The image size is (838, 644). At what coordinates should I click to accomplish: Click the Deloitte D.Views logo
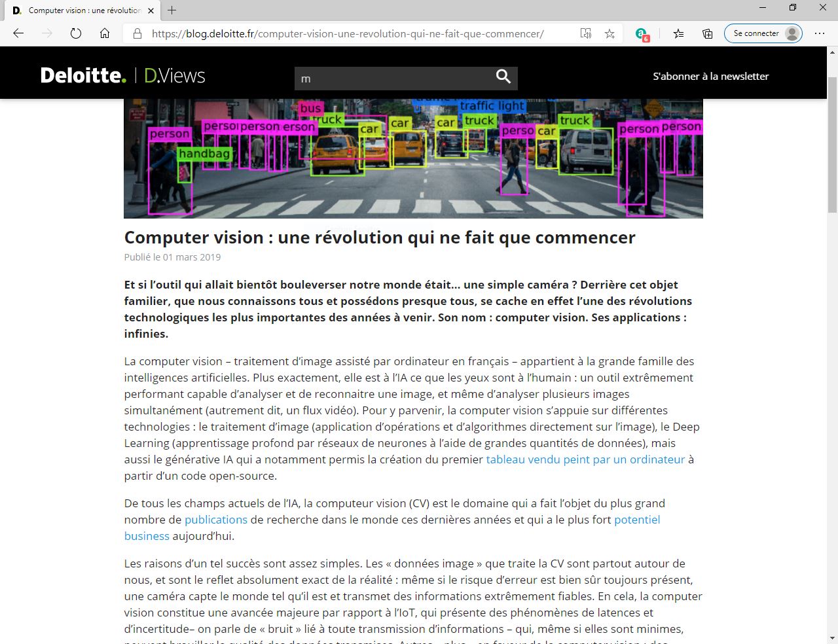point(122,76)
